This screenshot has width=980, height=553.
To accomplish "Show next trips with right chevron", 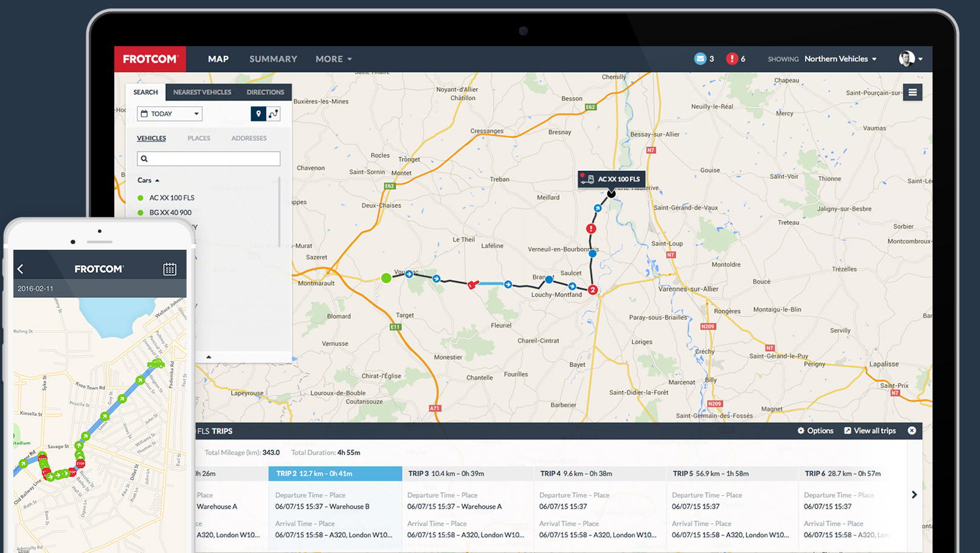I will (x=914, y=495).
